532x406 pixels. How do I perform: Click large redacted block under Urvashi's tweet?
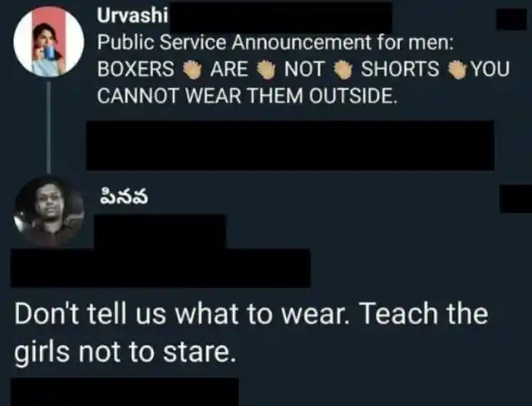tap(290, 146)
